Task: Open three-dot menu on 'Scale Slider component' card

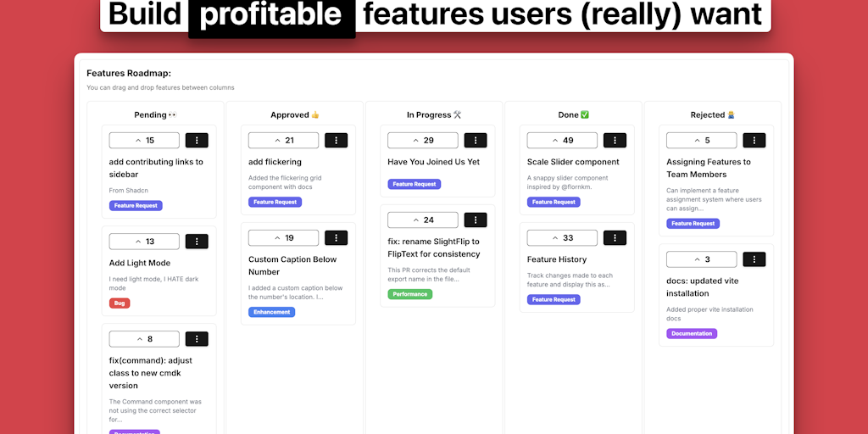Action: coord(615,141)
